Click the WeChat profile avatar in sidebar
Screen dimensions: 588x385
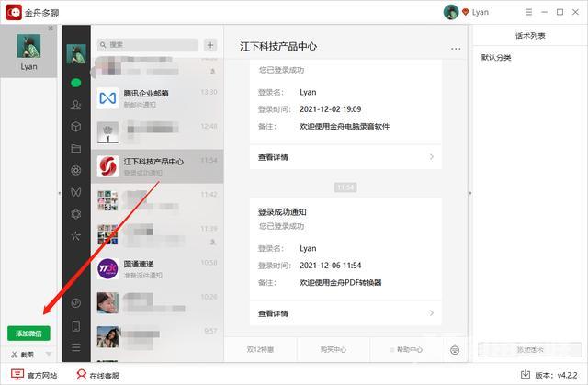tap(76, 53)
